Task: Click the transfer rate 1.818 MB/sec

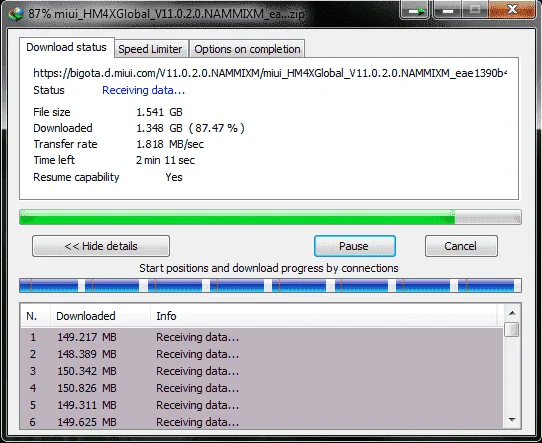Action: coord(170,144)
